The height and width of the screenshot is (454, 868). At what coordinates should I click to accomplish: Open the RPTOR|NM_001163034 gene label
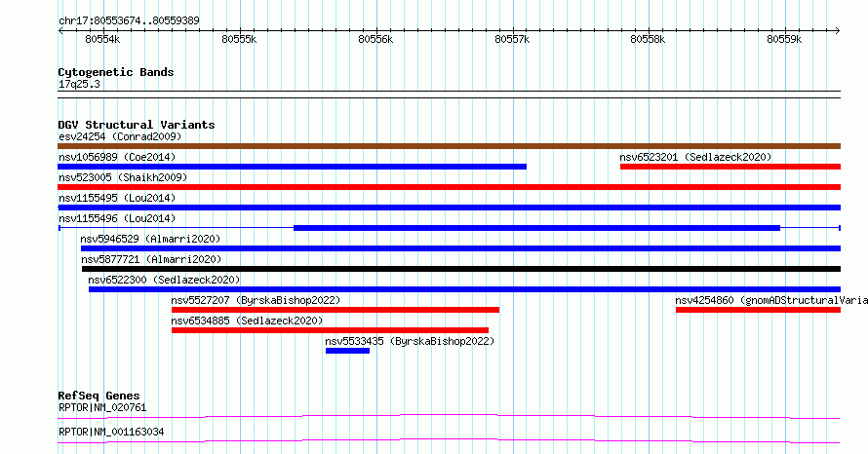pyautogui.click(x=111, y=432)
